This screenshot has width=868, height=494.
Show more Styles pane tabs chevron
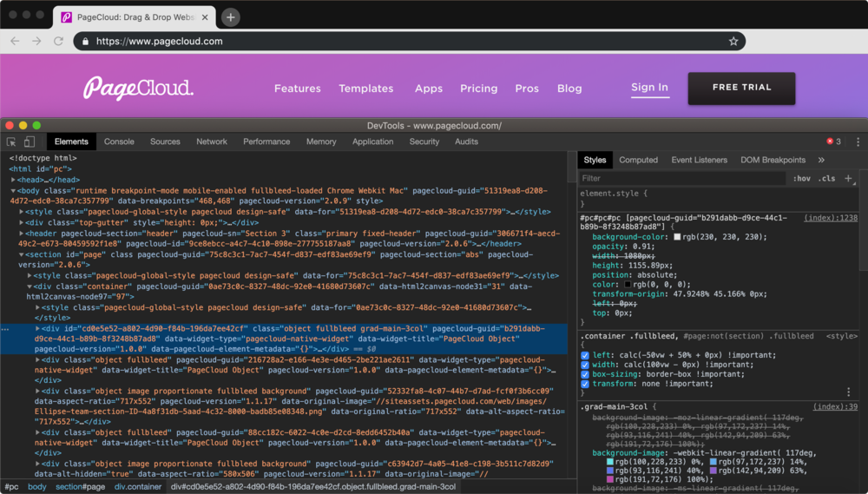tap(821, 160)
